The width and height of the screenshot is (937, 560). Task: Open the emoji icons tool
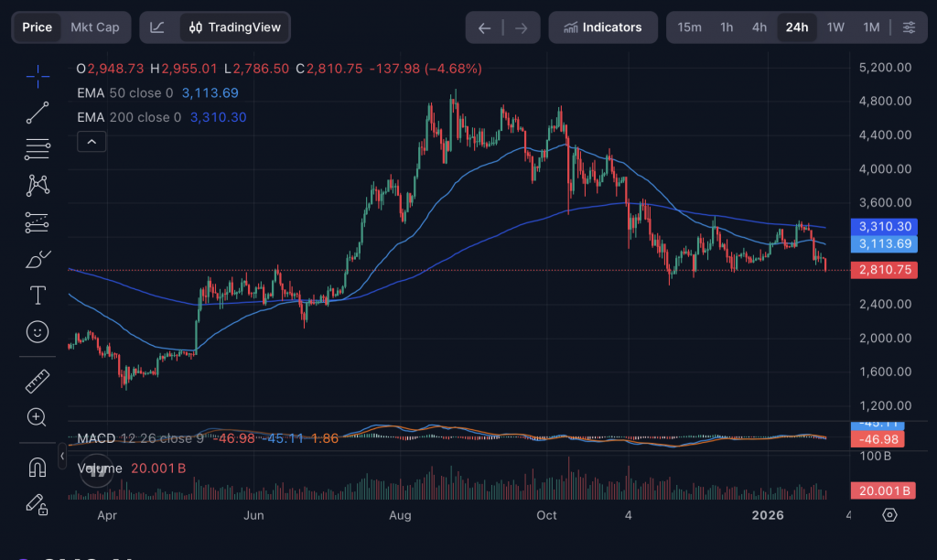click(x=38, y=330)
